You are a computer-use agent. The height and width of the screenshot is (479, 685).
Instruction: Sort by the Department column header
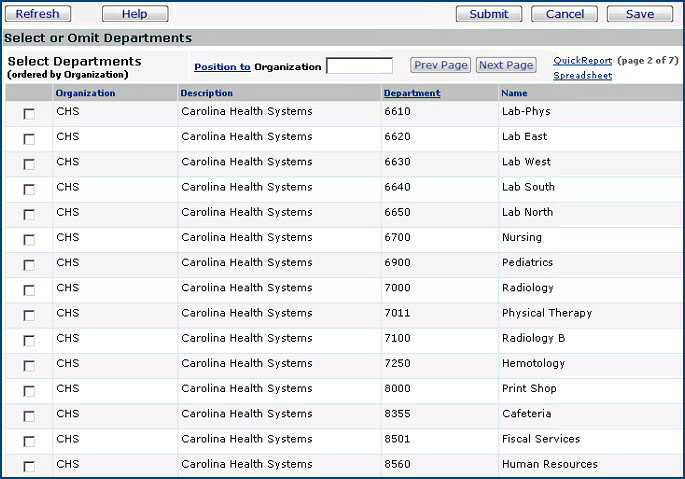tap(411, 93)
